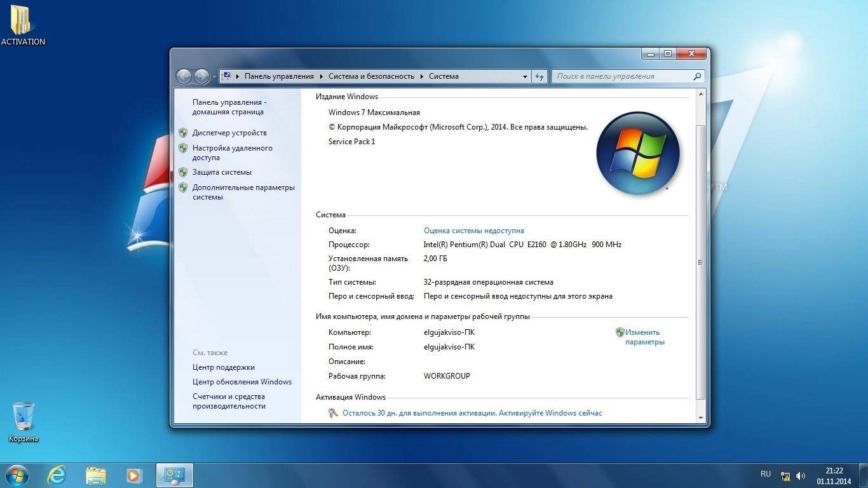Image resolution: width=868 pixels, height=488 pixels.
Task: Expand arrow after Система и безопасность breadcrumb
Action: coord(421,76)
